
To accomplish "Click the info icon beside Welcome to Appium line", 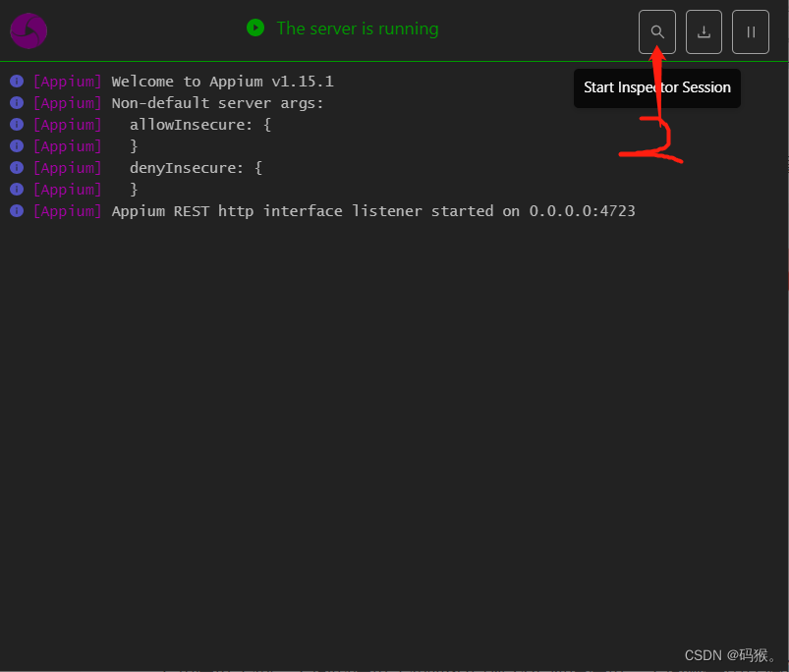I will coord(17,81).
